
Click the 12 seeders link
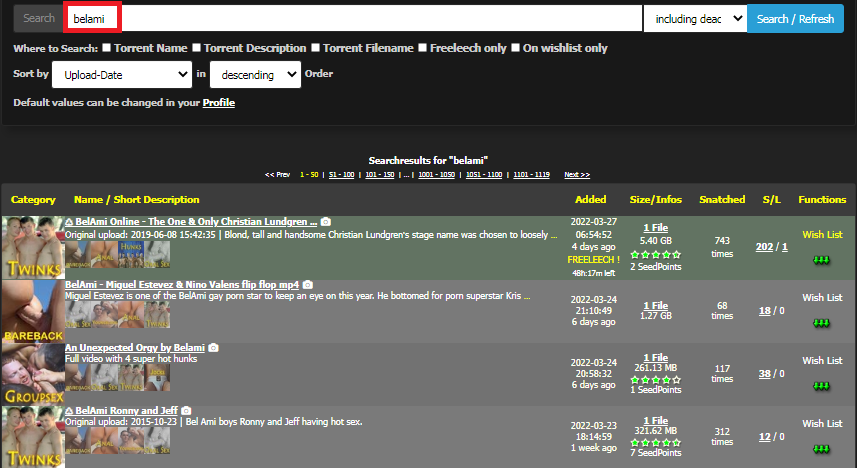tap(765, 436)
